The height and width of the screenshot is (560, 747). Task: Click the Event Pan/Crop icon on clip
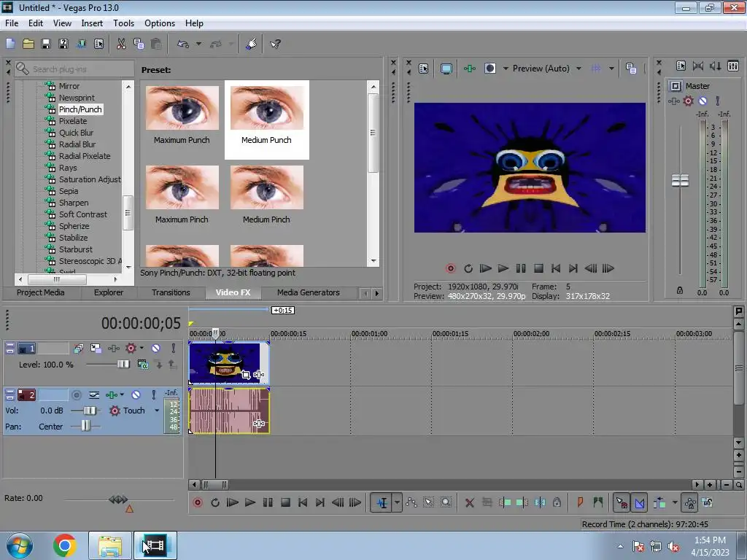click(x=246, y=375)
